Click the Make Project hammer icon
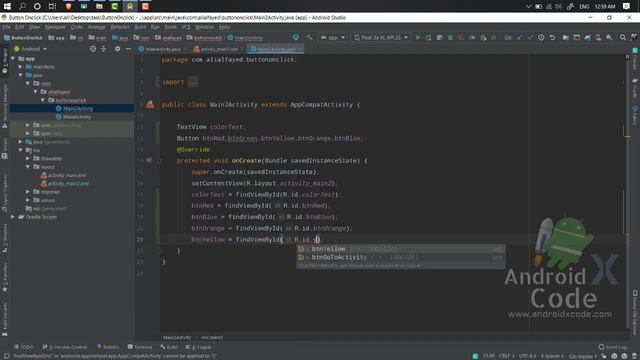 point(309,38)
